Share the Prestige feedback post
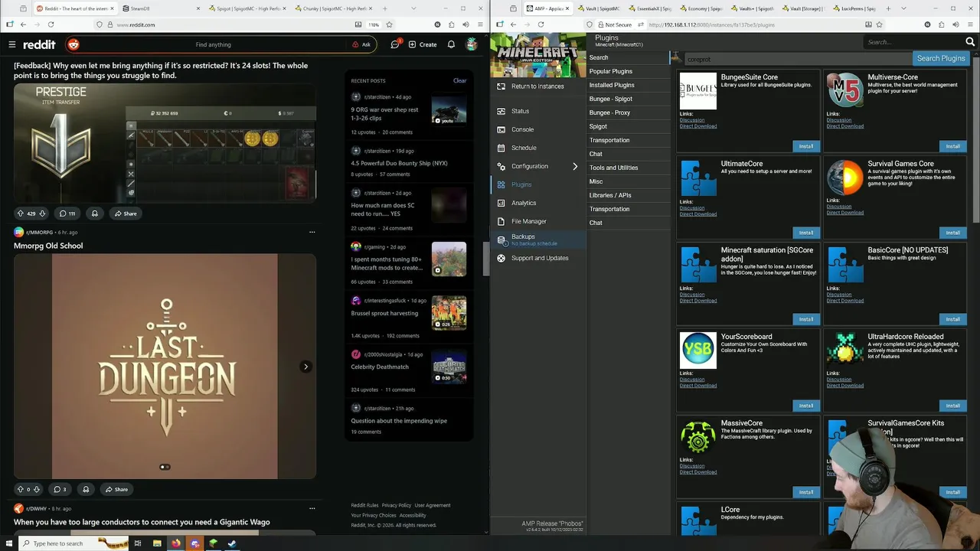Viewport: 980px width, 551px height. [x=126, y=214]
